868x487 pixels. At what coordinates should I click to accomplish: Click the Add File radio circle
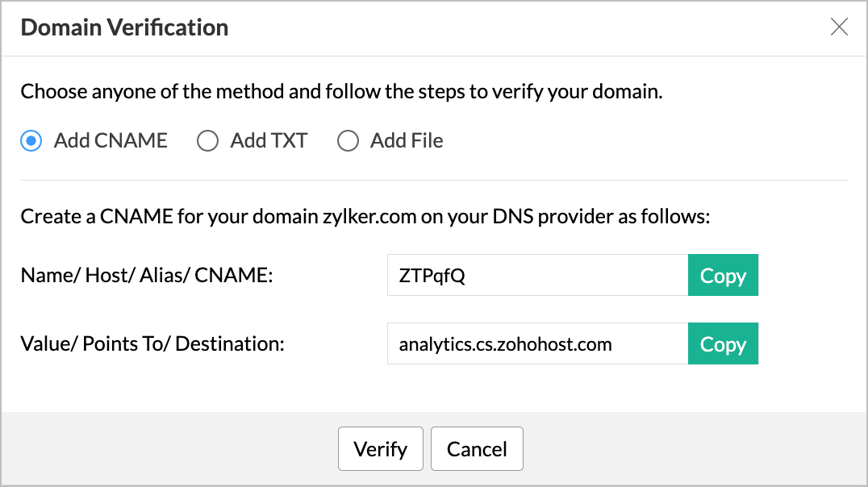coord(348,140)
